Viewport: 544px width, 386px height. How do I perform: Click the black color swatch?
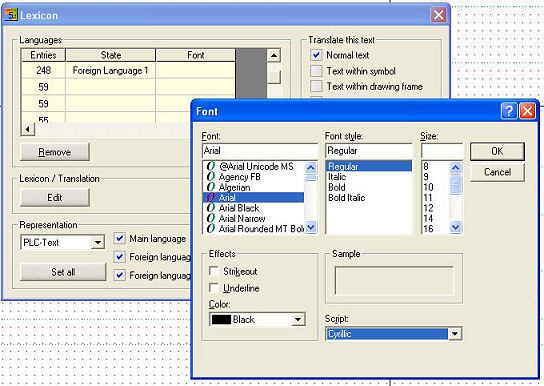click(x=221, y=319)
